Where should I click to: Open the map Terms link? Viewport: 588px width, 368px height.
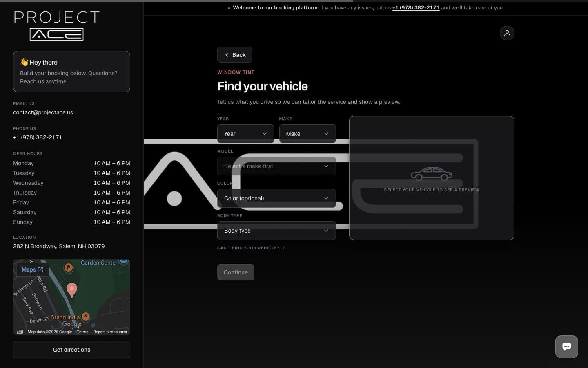82,332
